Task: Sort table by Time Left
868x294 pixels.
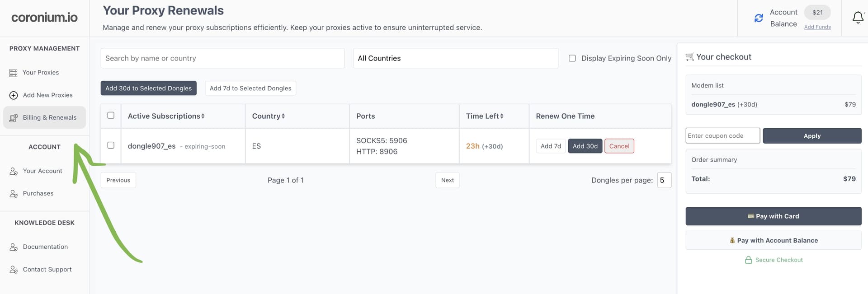Action: (484, 116)
